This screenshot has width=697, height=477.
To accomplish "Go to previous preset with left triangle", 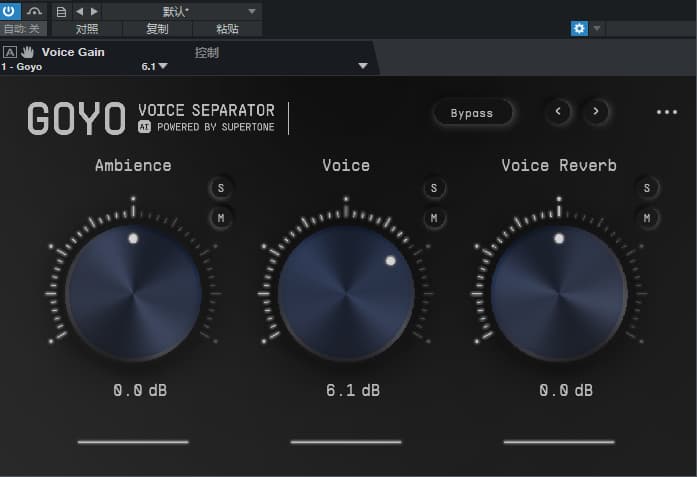I will [80, 12].
